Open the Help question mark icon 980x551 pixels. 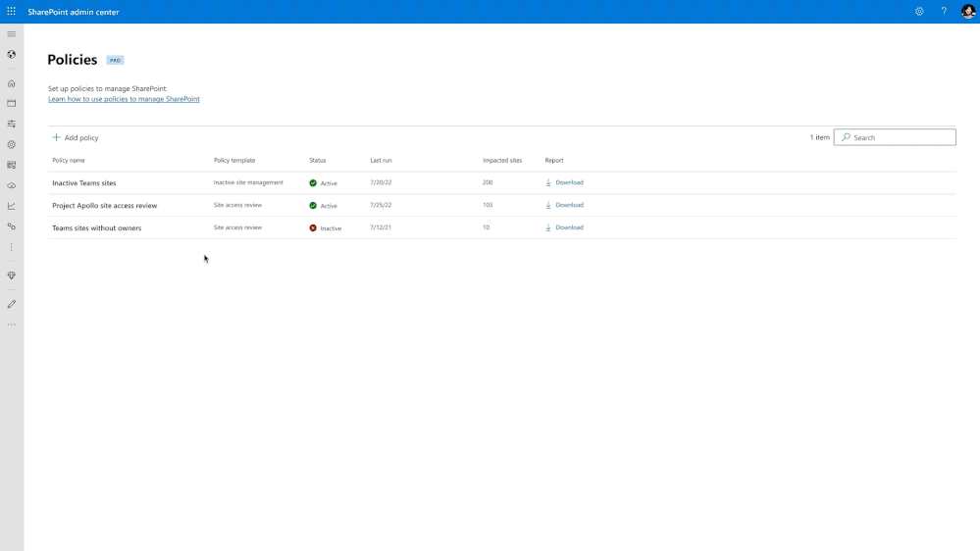(x=944, y=11)
